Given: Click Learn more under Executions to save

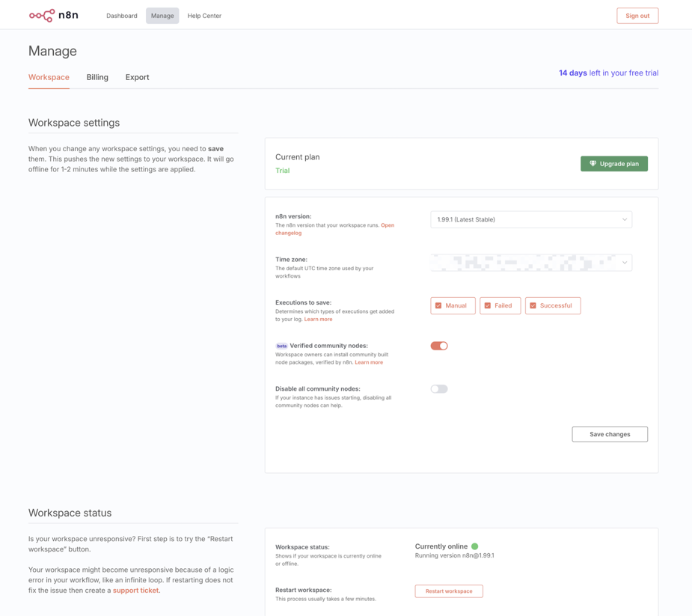Looking at the screenshot, I should point(318,320).
